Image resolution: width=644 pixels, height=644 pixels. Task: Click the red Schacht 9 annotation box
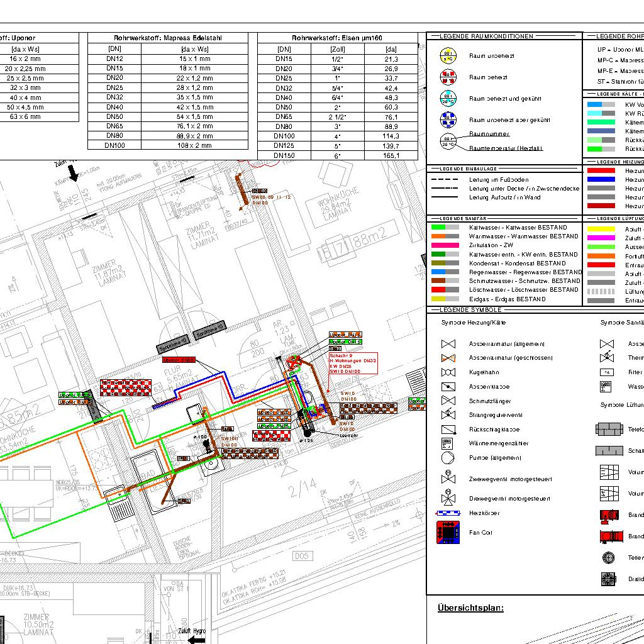point(353,364)
